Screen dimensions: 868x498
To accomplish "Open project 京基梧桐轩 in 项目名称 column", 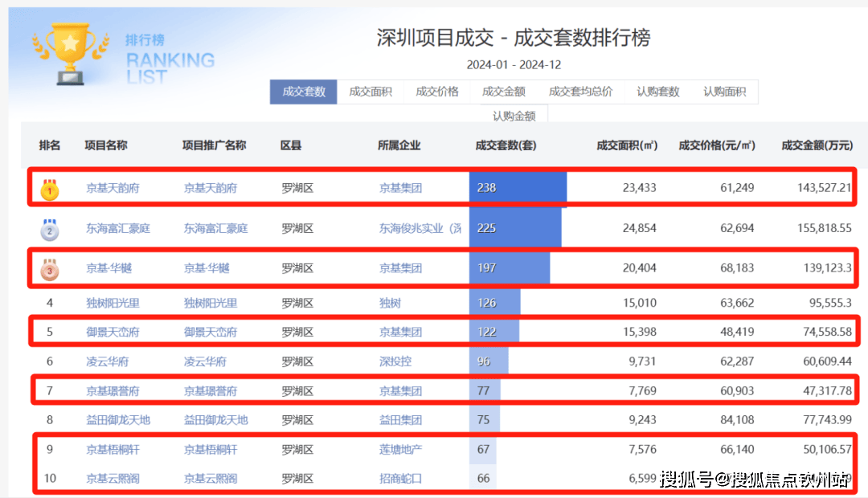I will (113, 450).
